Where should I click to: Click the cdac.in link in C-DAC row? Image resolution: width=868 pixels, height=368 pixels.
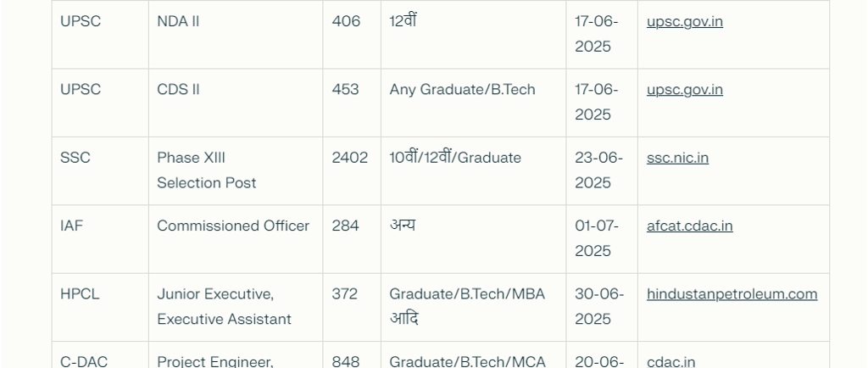pyautogui.click(x=670, y=362)
